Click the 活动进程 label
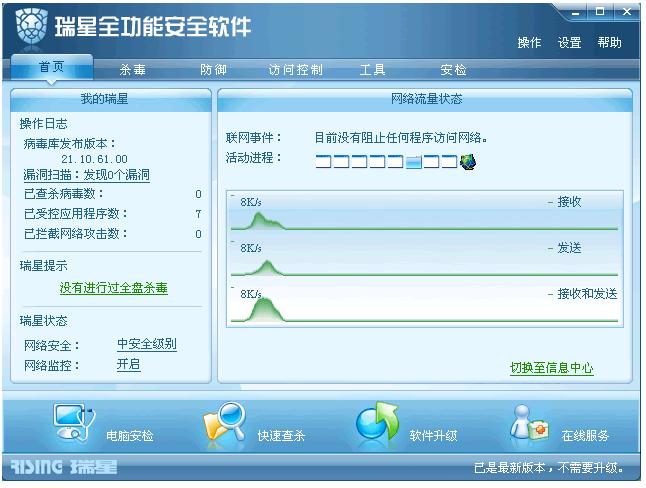Image resolution: width=646 pixels, height=488 pixels. click(253, 157)
